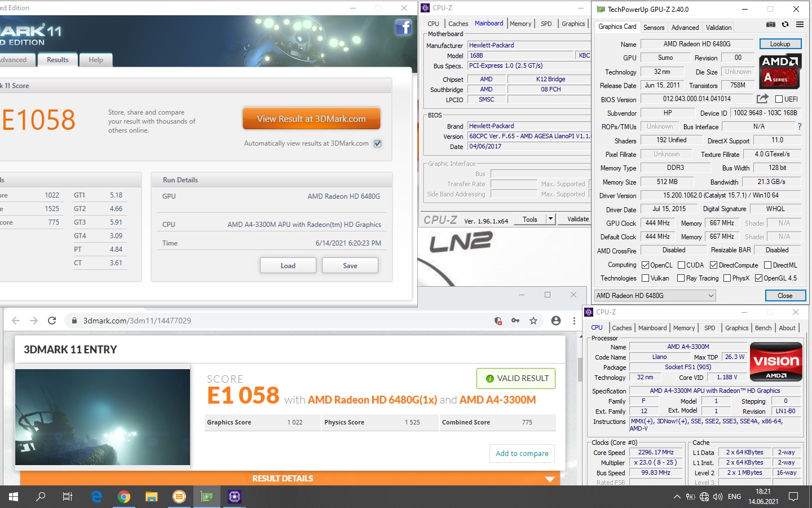
Task: Toggle DirectCompute checkbox
Action: [713, 265]
